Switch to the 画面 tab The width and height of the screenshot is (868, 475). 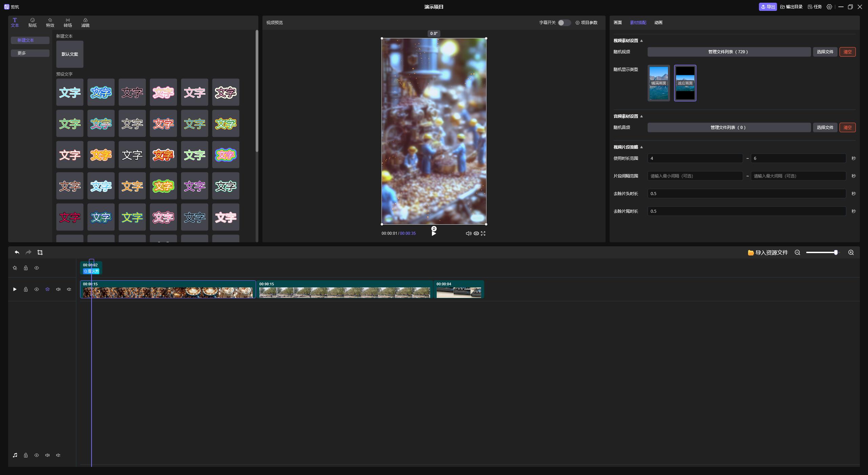(x=617, y=23)
